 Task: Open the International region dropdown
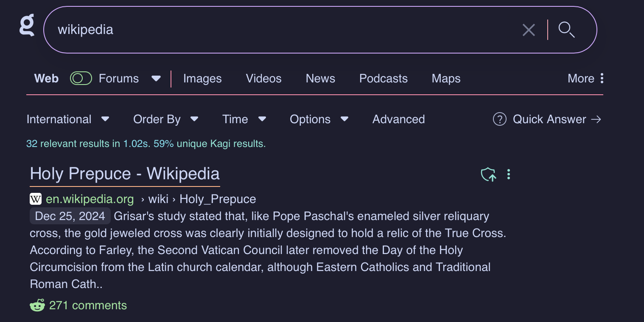[68, 119]
